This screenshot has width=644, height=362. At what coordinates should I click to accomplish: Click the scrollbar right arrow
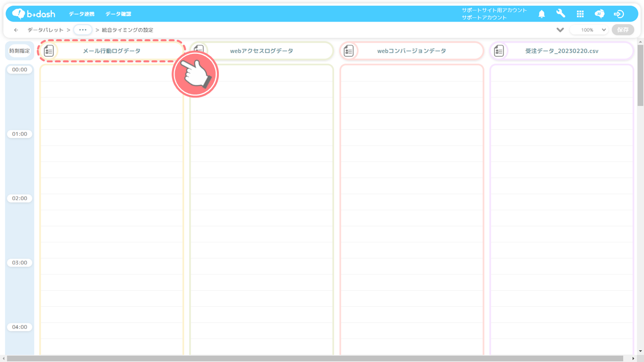click(634, 358)
